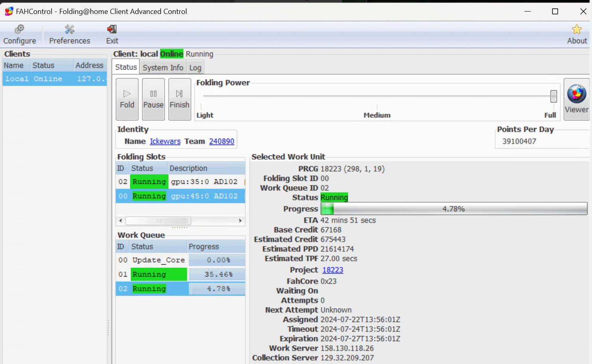Open the Log tab
Viewport: 592px width, 364px height.
tap(195, 68)
